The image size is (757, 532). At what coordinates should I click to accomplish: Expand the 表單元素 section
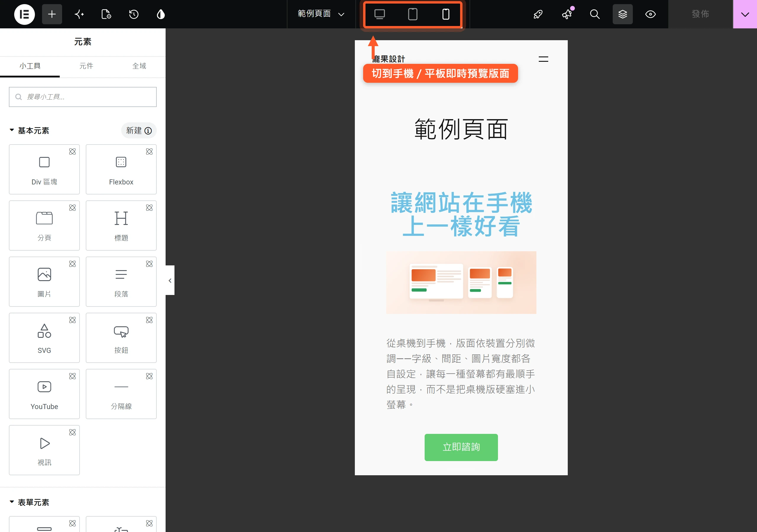click(29, 502)
